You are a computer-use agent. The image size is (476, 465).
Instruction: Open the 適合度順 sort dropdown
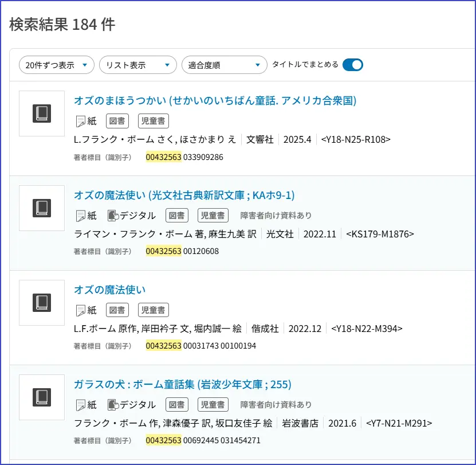point(224,65)
